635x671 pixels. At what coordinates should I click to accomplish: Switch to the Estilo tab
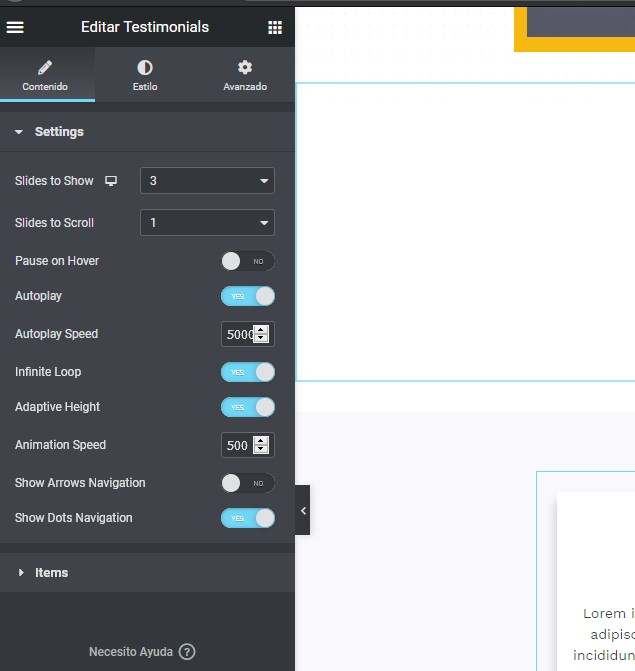[145, 75]
